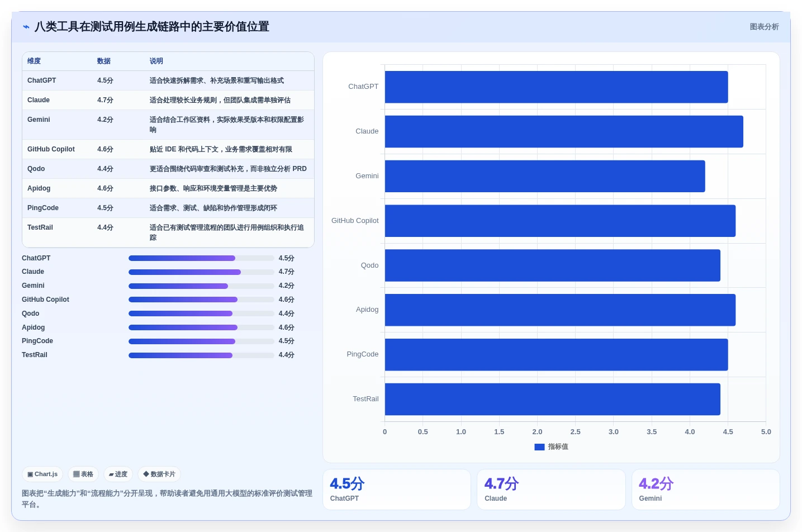This screenshot has height=532, width=802.
Task: Click the 图表分析 label in header
Action: point(764,27)
